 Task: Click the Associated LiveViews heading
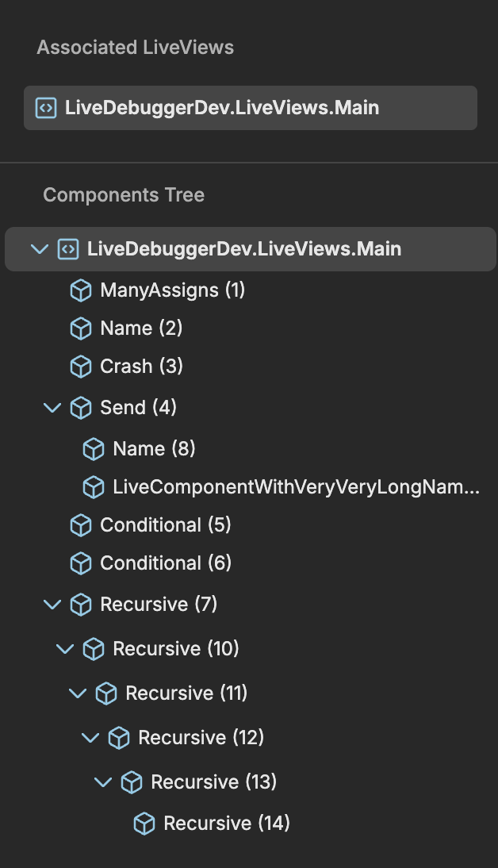[x=136, y=48]
